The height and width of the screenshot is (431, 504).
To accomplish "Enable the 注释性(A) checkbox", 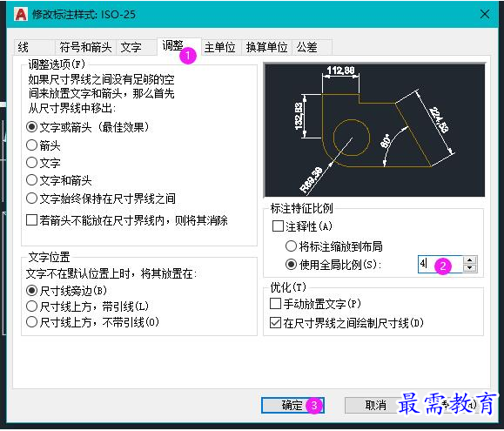I will [302, 226].
